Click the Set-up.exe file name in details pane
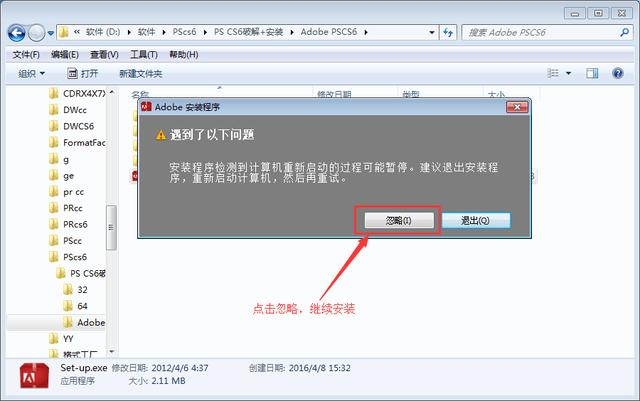640x401 pixels. 84,368
